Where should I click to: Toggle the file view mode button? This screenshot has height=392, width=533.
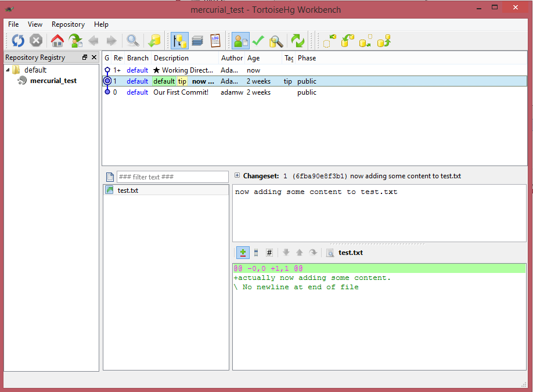(256, 253)
